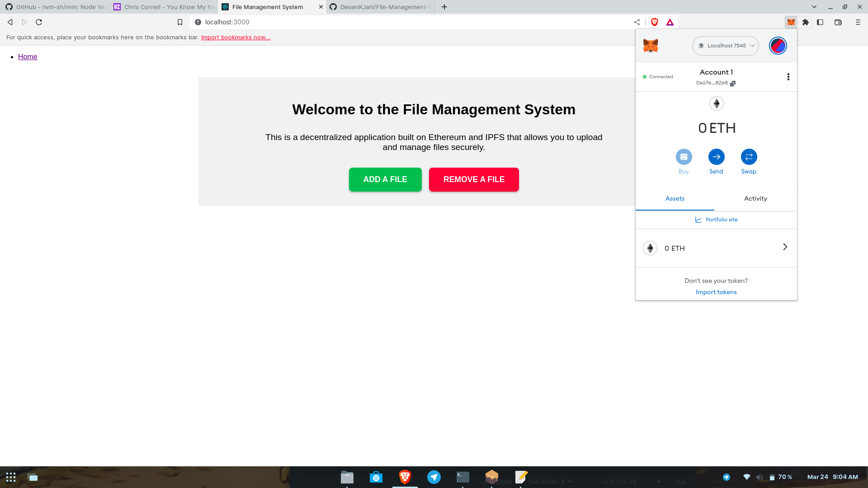Select the Assets tab
This screenshot has height=488, width=868.
click(675, 198)
